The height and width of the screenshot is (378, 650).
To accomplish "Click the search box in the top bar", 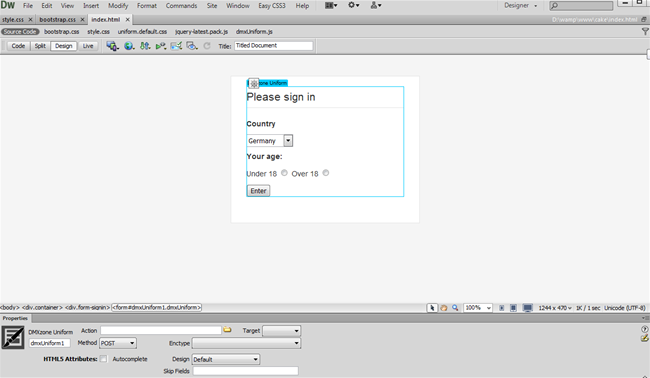I will (581, 5).
